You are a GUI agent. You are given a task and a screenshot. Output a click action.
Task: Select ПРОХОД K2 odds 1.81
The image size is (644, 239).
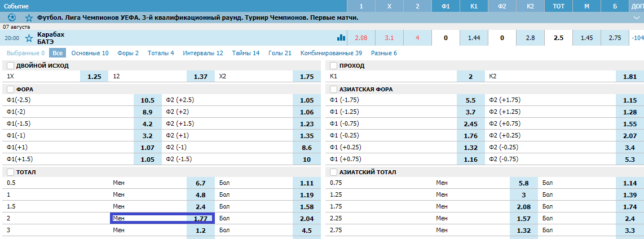[x=630, y=77]
